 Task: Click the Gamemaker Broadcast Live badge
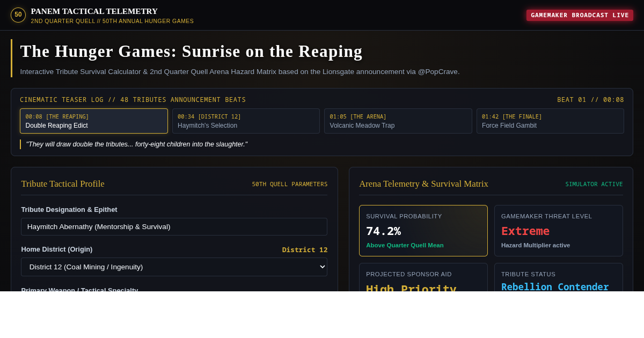580,15
